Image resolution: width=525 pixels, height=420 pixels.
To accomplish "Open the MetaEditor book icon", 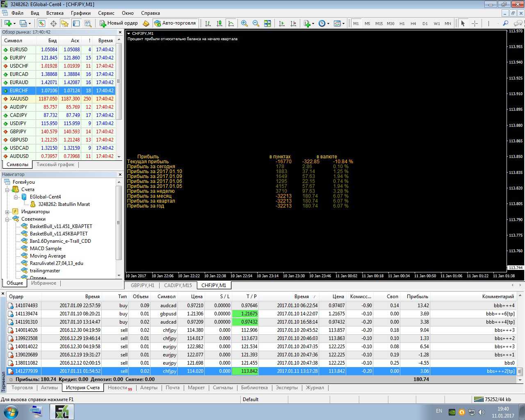I will tap(146, 23).
